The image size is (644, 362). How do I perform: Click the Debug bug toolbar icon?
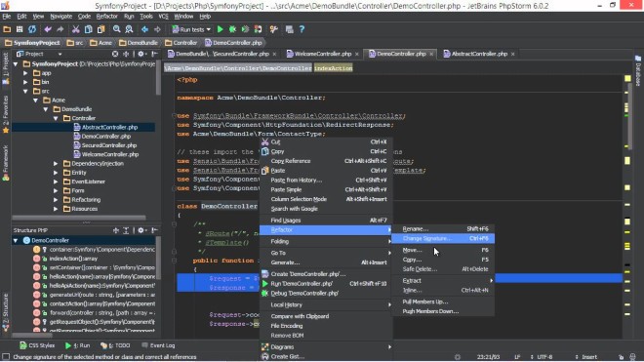point(232,29)
